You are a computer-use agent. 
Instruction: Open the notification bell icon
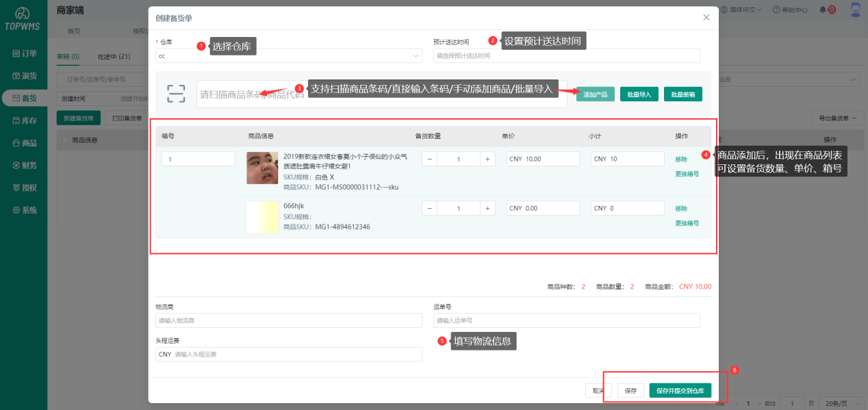(823, 10)
